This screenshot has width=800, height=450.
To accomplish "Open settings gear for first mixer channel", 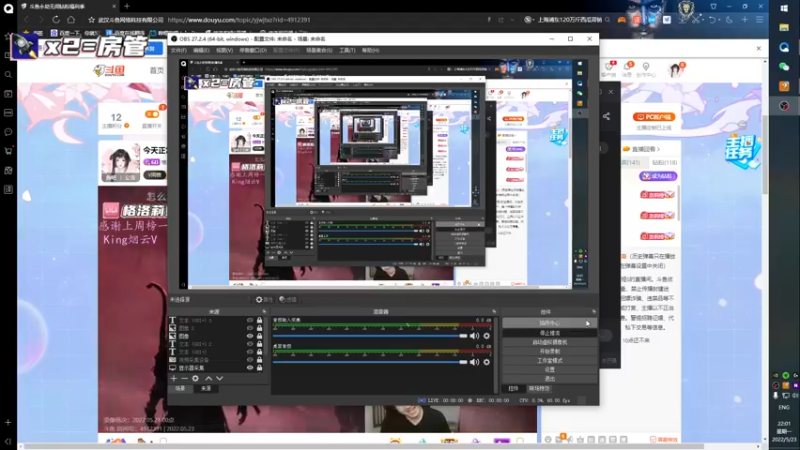I will coord(487,336).
